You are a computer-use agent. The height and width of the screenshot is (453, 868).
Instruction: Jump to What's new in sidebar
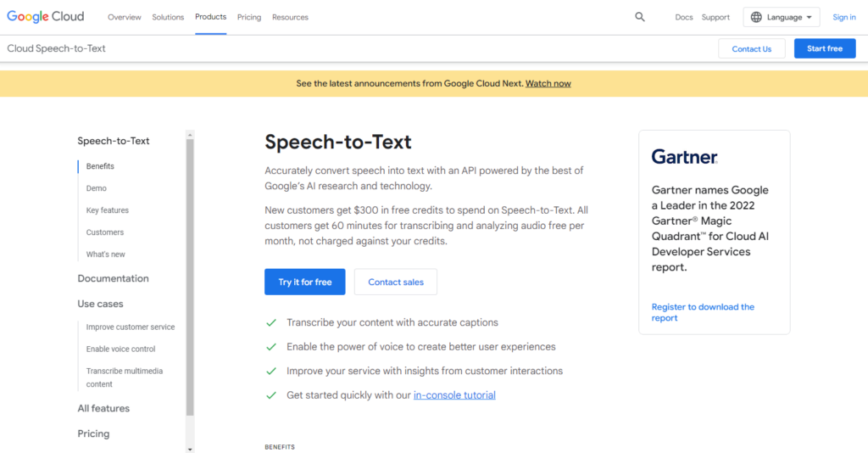pos(106,254)
